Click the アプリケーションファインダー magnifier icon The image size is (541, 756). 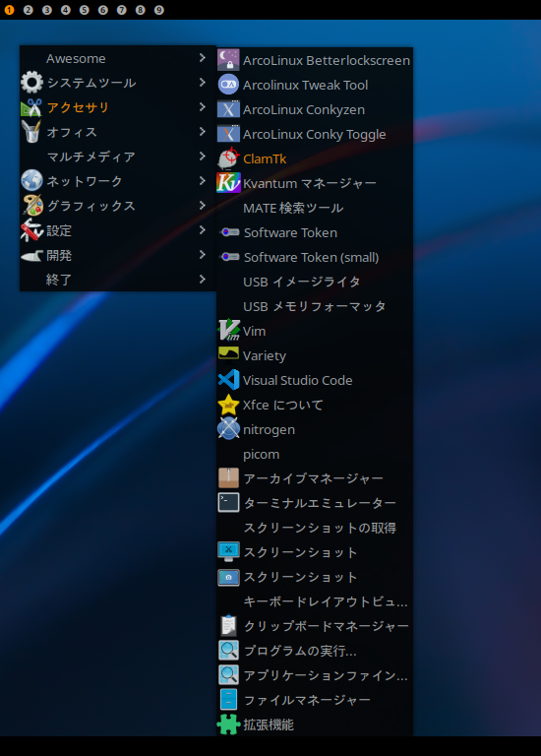pyautogui.click(x=228, y=675)
